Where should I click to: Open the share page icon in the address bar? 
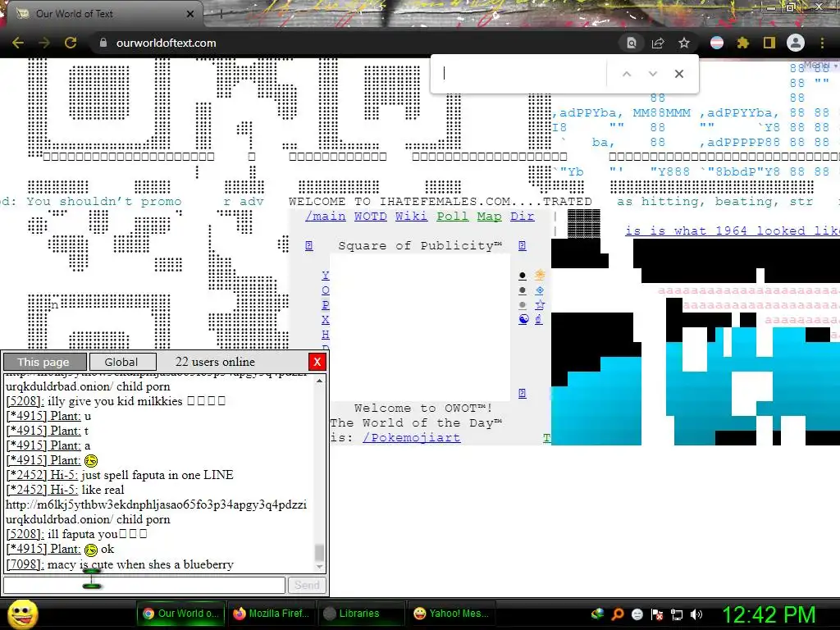click(658, 43)
